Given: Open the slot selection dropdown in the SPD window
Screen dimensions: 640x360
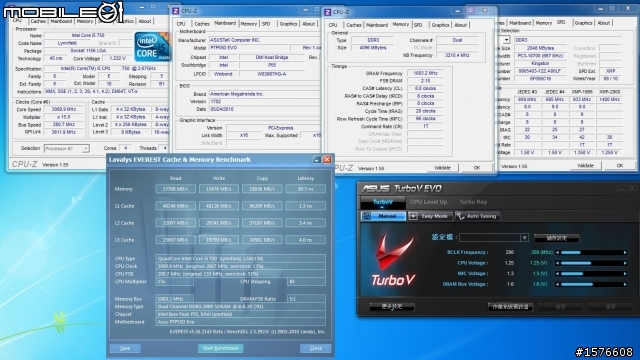Looking at the screenshot, I should coord(506,40).
